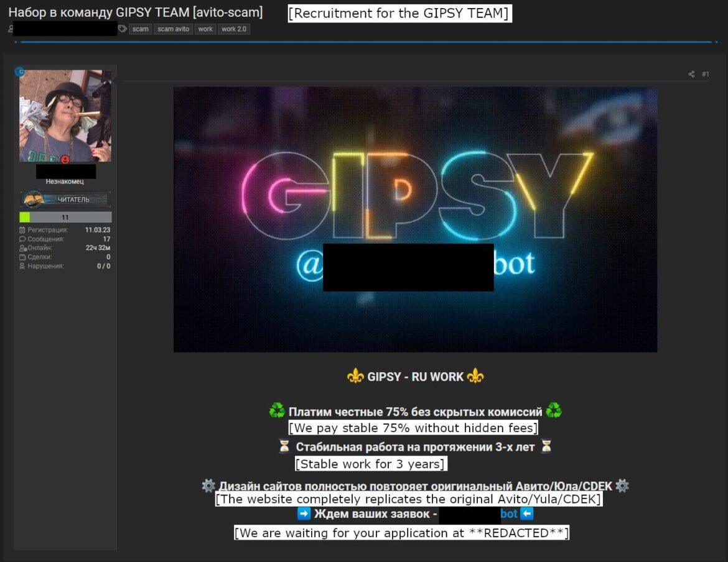Switch to the scam avito tag

(x=172, y=29)
